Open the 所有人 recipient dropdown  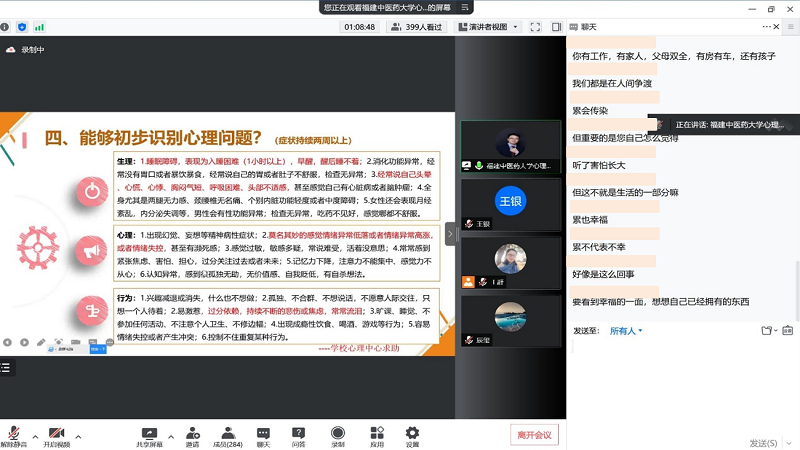click(626, 331)
